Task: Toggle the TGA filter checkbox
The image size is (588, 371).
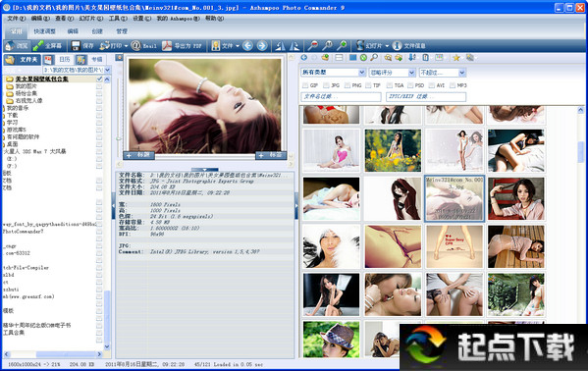Action: click(x=390, y=85)
